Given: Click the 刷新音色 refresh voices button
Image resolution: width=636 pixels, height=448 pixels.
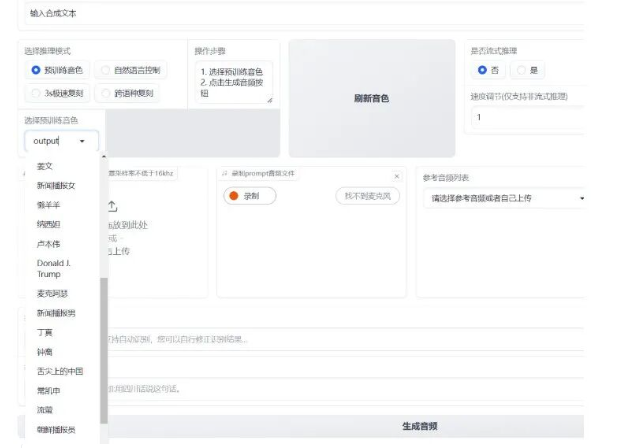Looking at the screenshot, I should 372,98.
